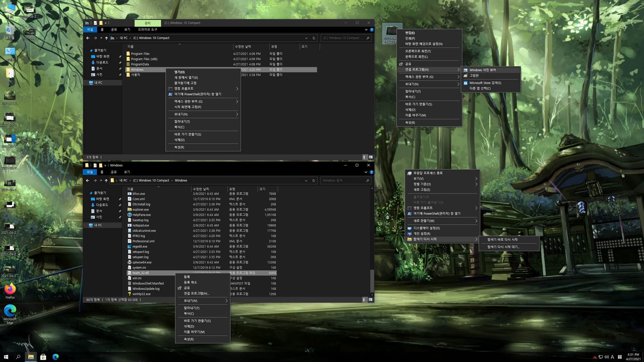The height and width of the screenshot is (362, 644).
Task: Expand 보기(V) submenu in desktop menu
Action: tap(442, 178)
